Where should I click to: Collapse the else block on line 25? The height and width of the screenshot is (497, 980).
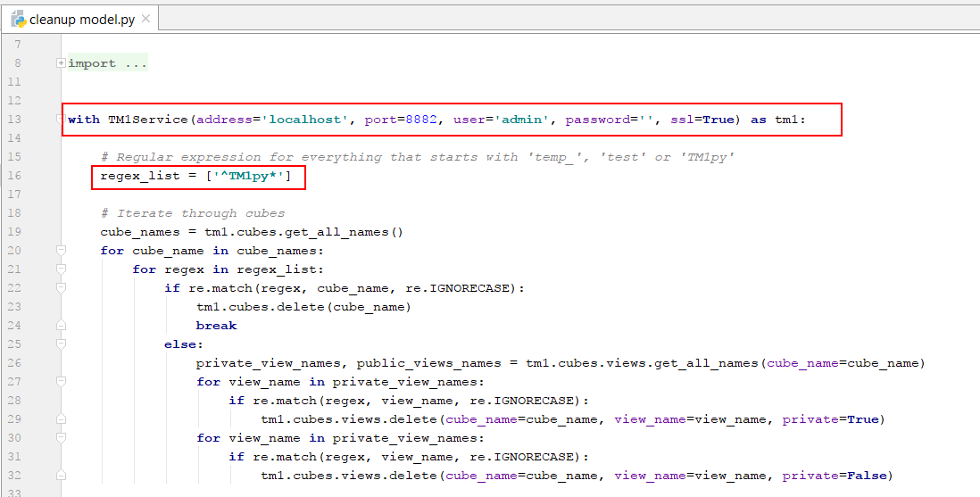(x=61, y=344)
